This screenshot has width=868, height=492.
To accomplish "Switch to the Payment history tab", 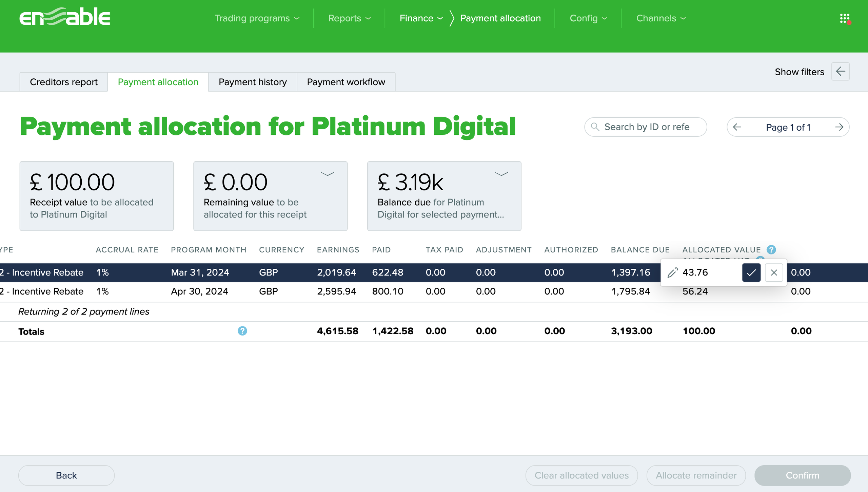I will click(x=253, y=82).
